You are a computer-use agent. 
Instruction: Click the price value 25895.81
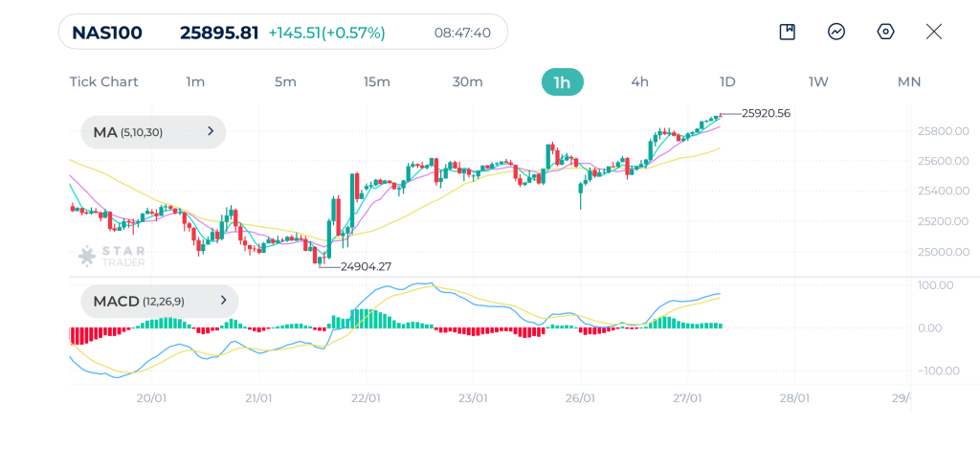pos(219,33)
